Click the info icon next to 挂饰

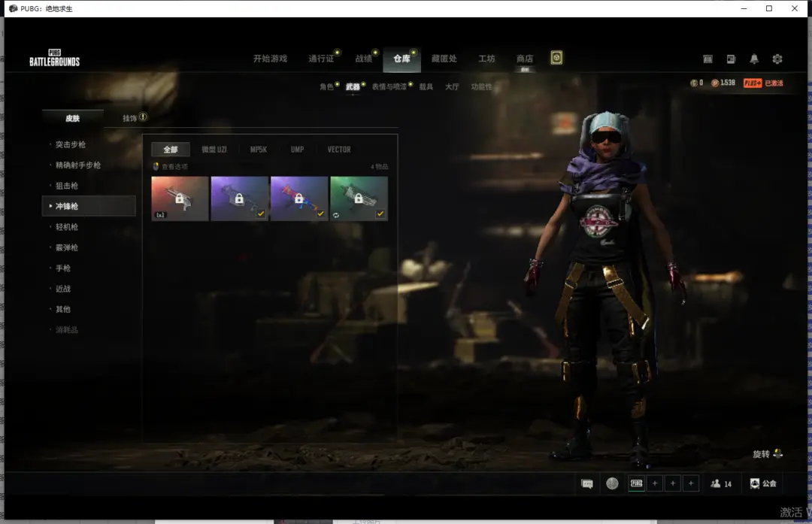(143, 117)
